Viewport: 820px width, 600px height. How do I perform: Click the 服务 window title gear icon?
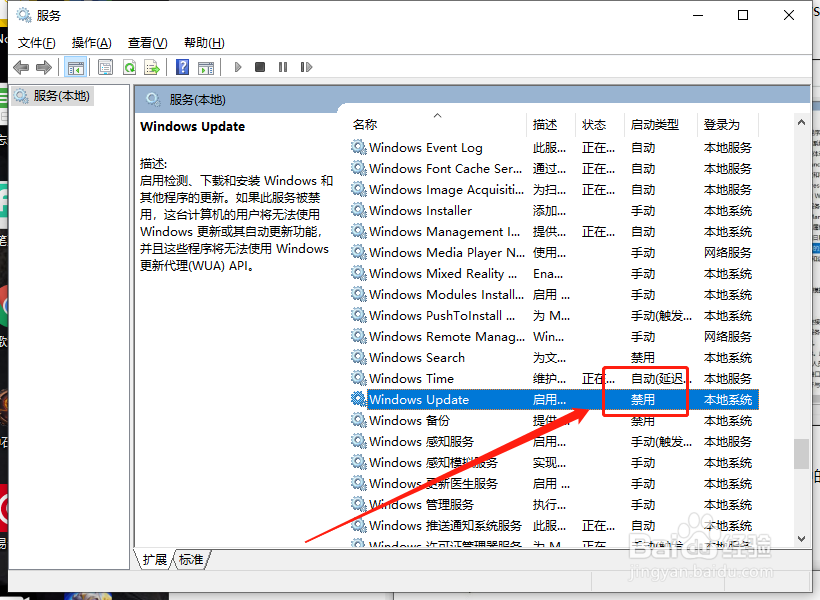coord(24,15)
